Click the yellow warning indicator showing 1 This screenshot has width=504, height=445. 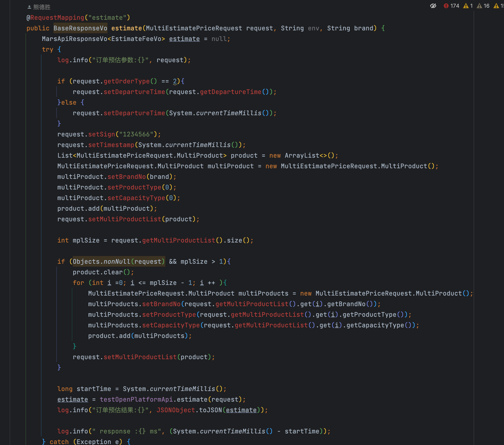click(x=468, y=6)
